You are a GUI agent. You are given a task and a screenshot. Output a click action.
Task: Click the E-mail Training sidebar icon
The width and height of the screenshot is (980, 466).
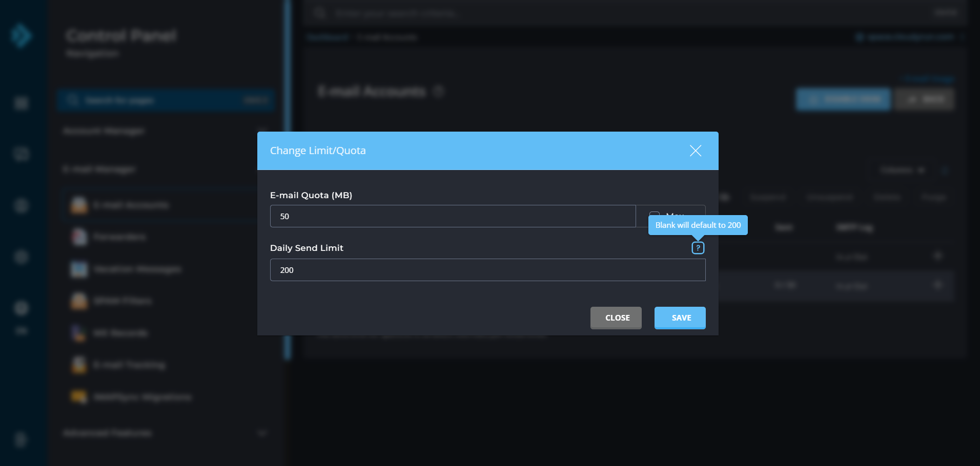pyautogui.click(x=78, y=365)
